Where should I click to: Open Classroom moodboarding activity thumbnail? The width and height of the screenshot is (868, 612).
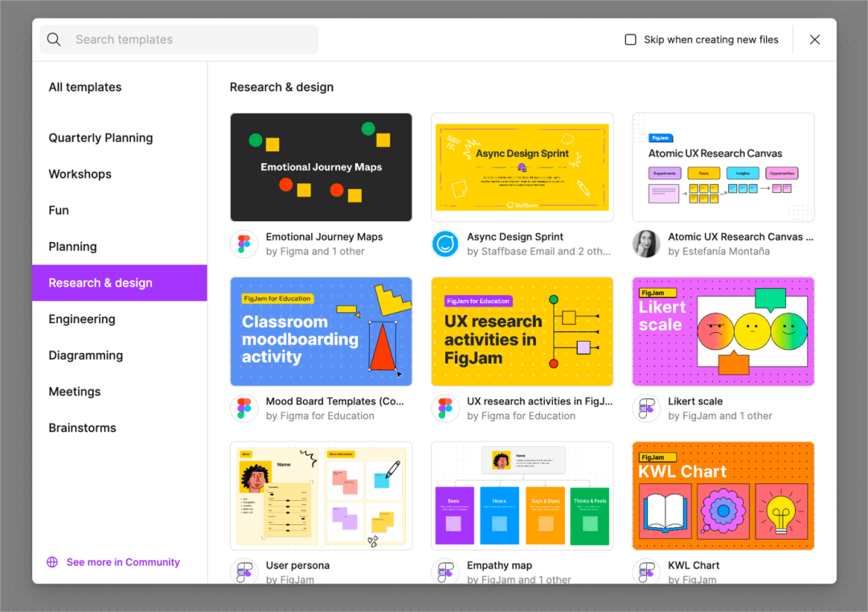[321, 332]
